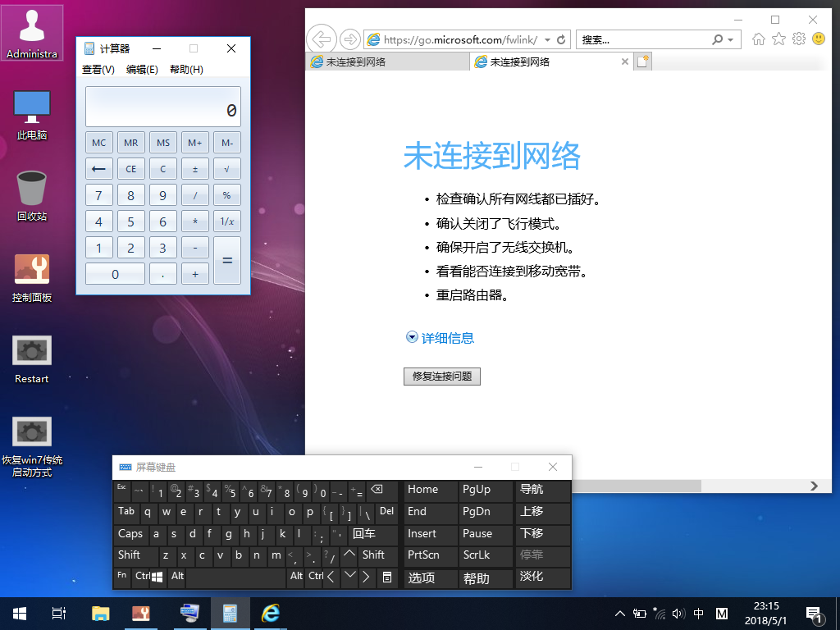
Task: Toggle Caps key on on-screen keyboard
Action: click(x=130, y=534)
